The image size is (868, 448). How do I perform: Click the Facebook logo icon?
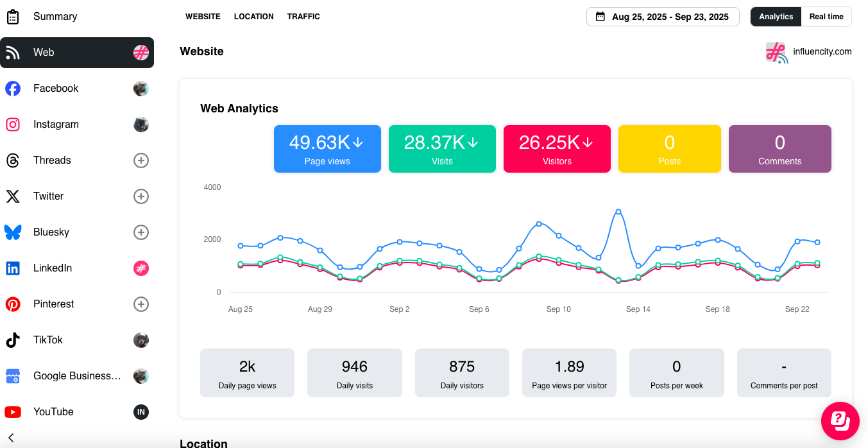point(13,89)
